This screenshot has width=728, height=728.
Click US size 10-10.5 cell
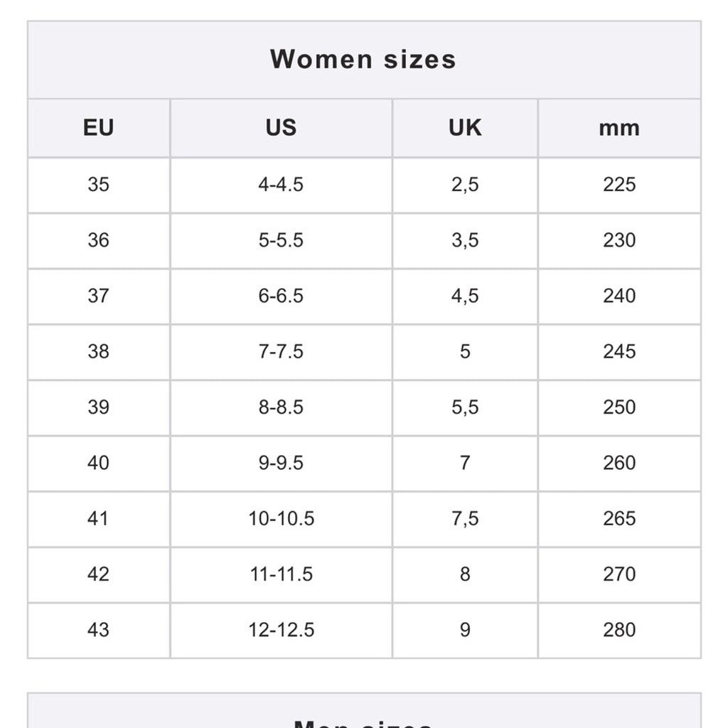point(282,519)
